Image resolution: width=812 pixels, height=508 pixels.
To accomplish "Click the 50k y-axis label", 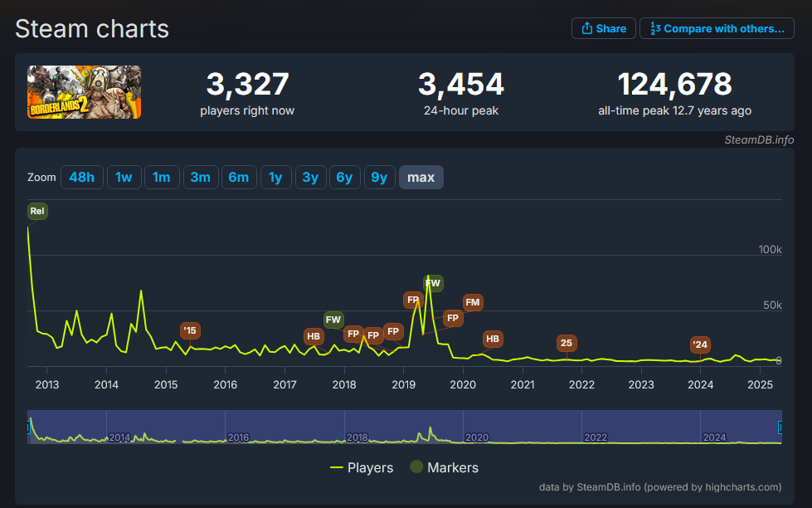I will click(772, 305).
